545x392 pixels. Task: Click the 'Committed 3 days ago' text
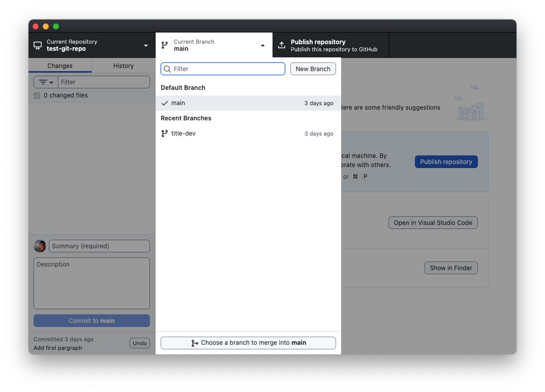[64, 339]
